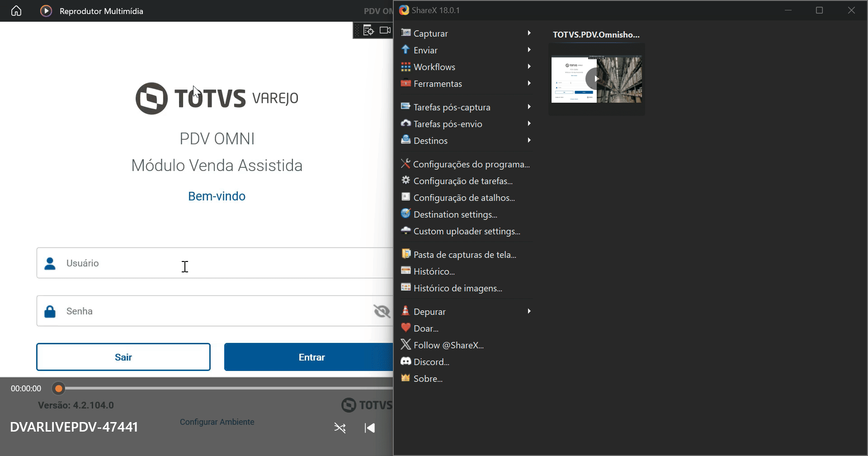
Task: Click the Histórico de imagens icon
Action: click(x=406, y=288)
